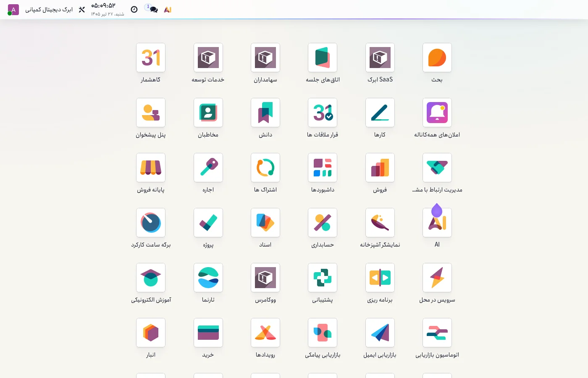The image size is (588, 378).
Task: Open the debug tools wrench menu
Action: tap(82, 9)
